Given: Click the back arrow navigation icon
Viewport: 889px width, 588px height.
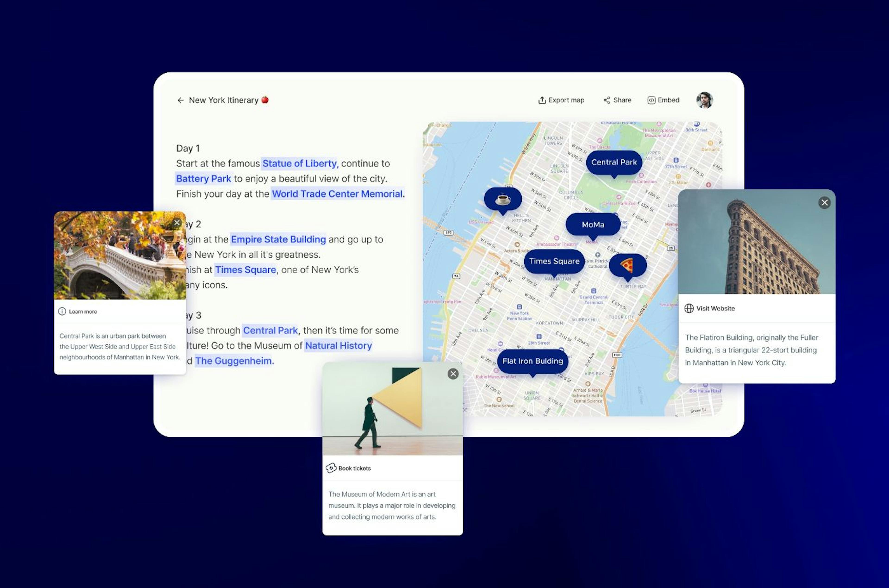Looking at the screenshot, I should point(180,100).
